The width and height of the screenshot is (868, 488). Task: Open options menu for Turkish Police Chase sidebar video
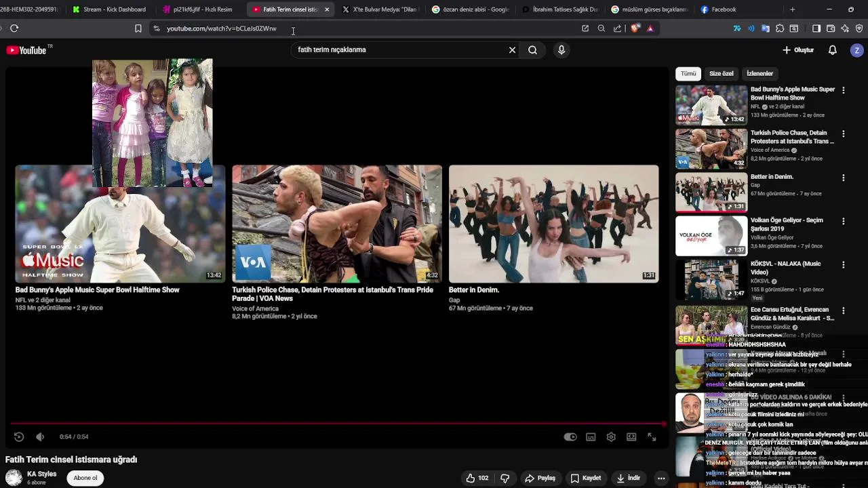coord(844,134)
